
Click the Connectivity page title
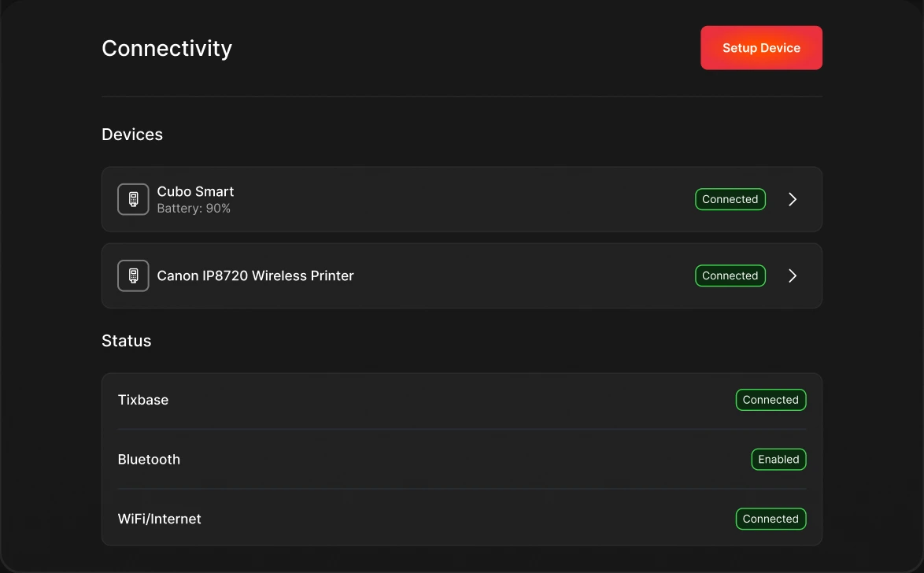coord(167,48)
